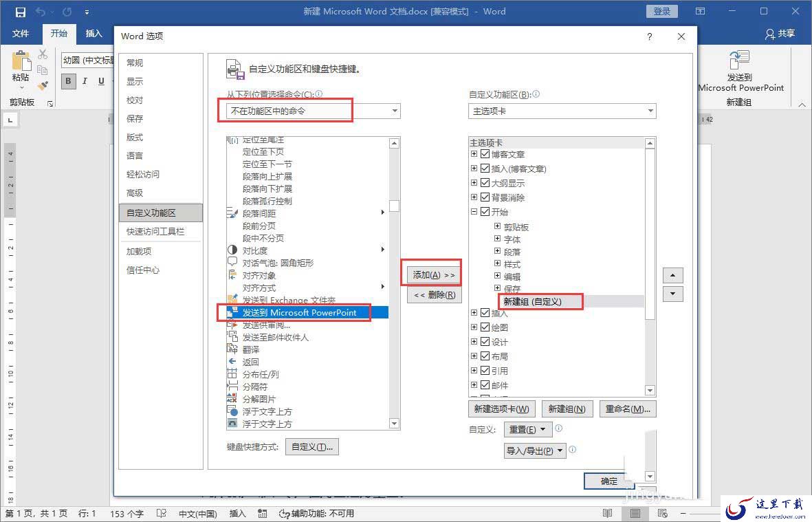Expand the 剪贴板 group node

[497, 226]
